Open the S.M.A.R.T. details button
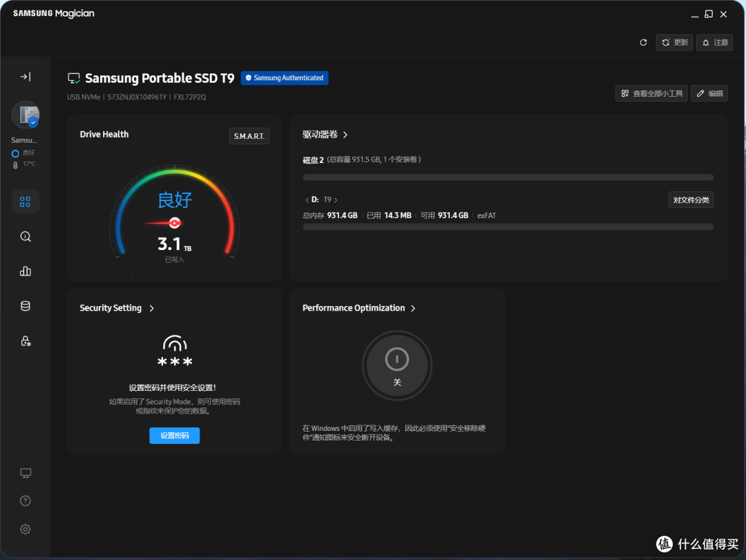Viewport: 746px width, 560px height. pos(249,136)
